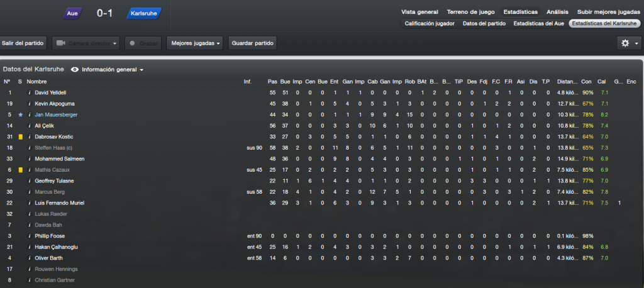Click the camera icon on Cámara director
Screen dimensions: 644x288
tap(61, 43)
